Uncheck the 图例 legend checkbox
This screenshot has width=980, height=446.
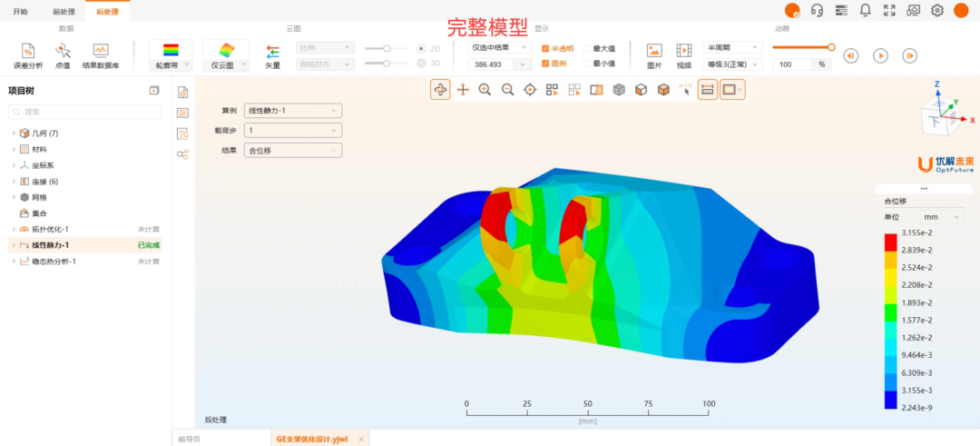(x=545, y=64)
